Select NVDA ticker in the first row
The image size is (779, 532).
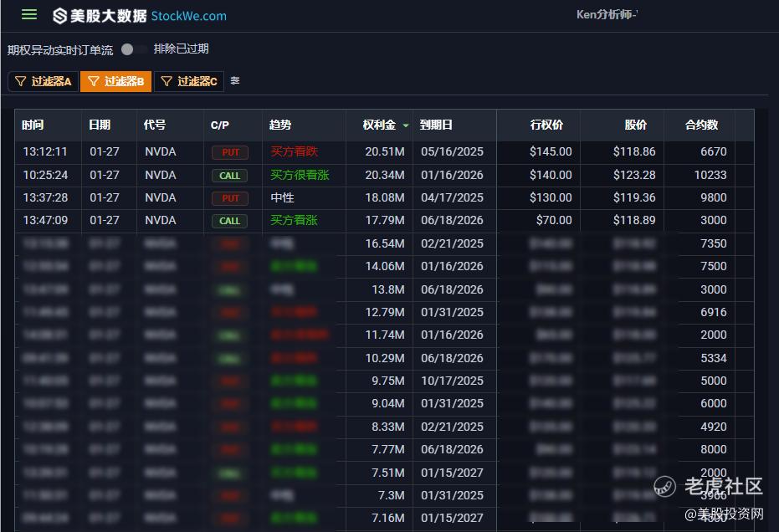pos(160,152)
